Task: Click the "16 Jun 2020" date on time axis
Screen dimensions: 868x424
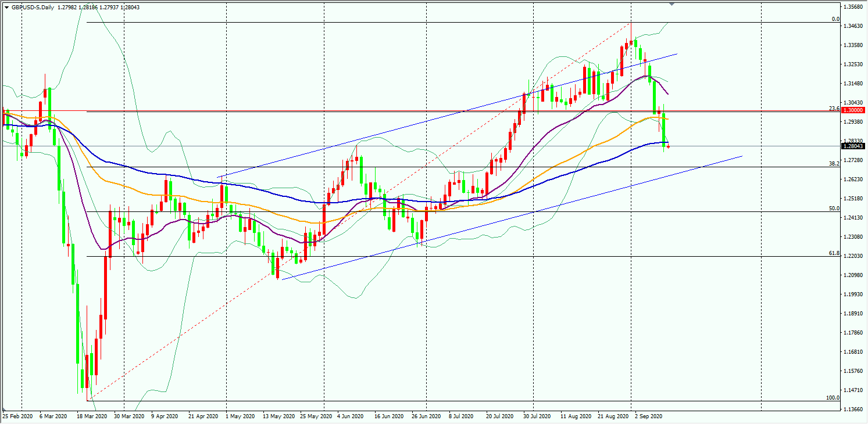Action: 388,417
